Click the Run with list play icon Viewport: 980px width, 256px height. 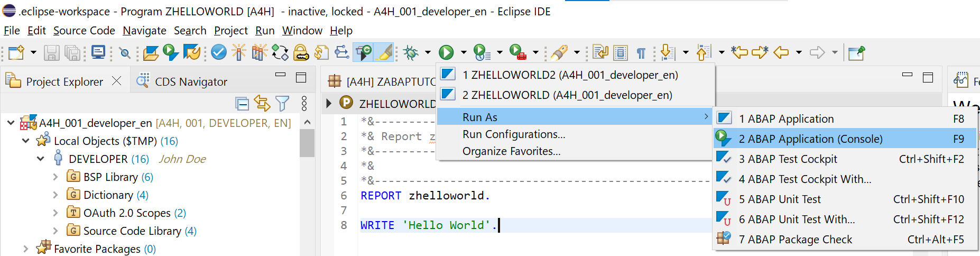[x=482, y=52]
